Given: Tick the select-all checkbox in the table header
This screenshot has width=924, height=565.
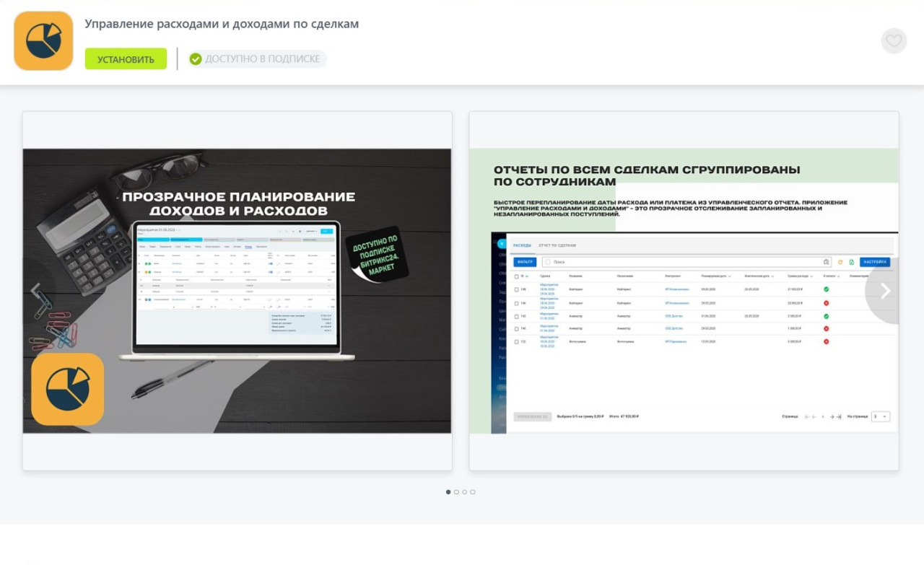Looking at the screenshot, I should [x=516, y=276].
